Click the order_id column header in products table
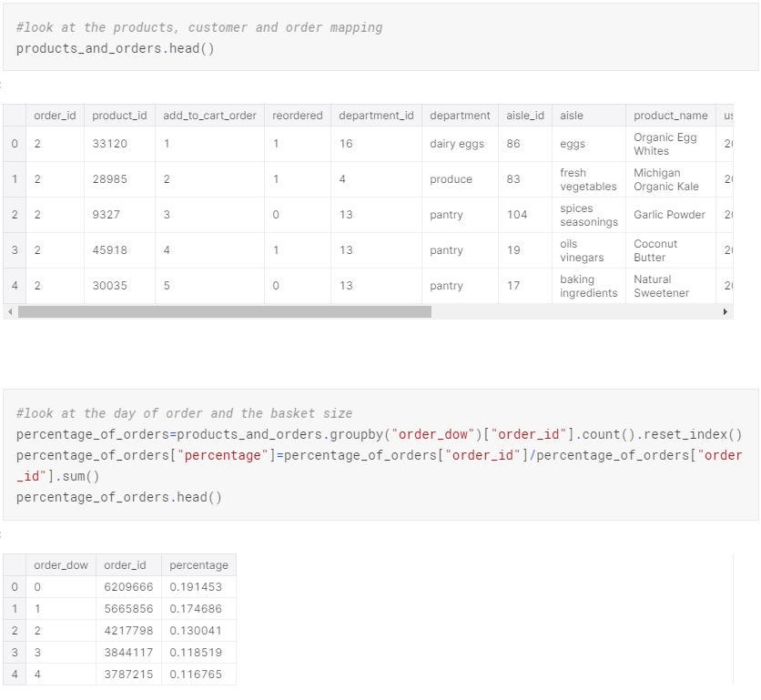Image resolution: width=761 pixels, height=700 pixels. point(55,116)
